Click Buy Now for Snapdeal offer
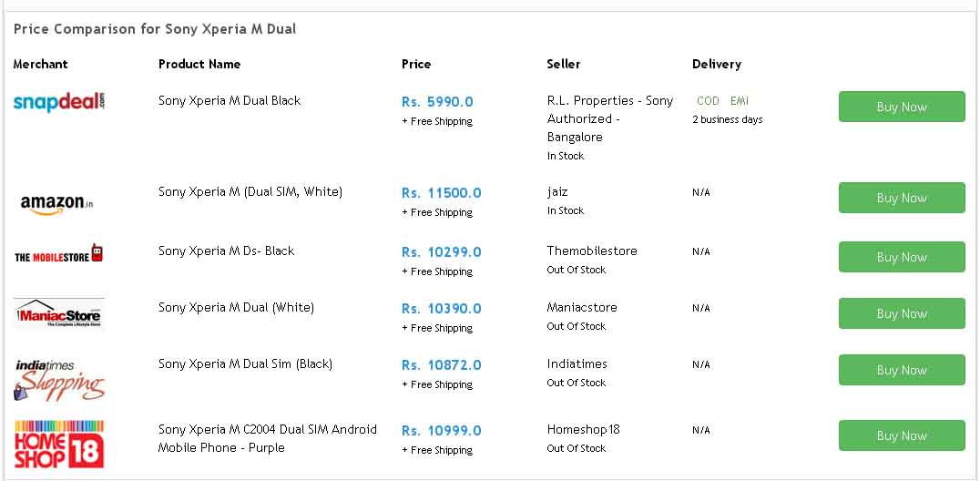This screenshot has width=980, height=481. 902,107
